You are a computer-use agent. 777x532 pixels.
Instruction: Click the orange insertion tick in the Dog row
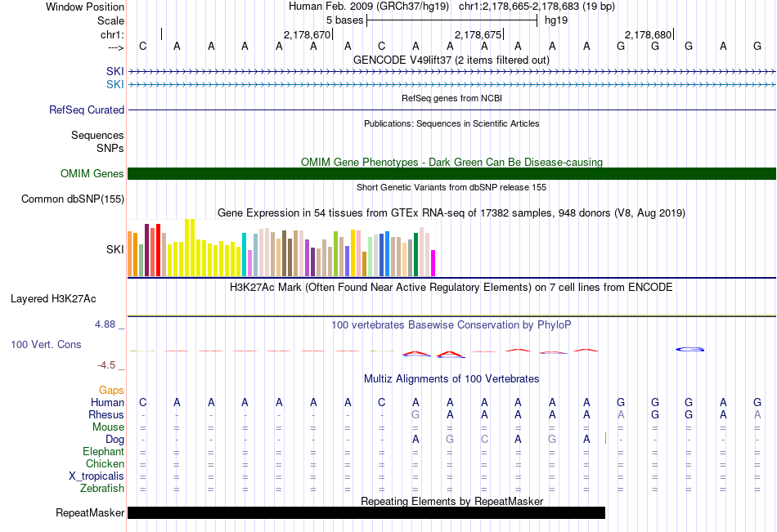(605, 438)
